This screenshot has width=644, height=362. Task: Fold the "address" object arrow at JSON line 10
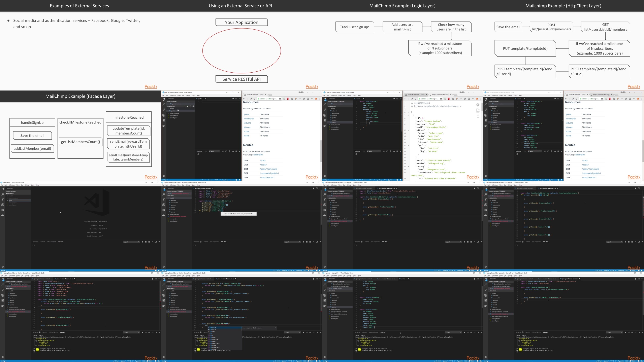click(409, 130)
